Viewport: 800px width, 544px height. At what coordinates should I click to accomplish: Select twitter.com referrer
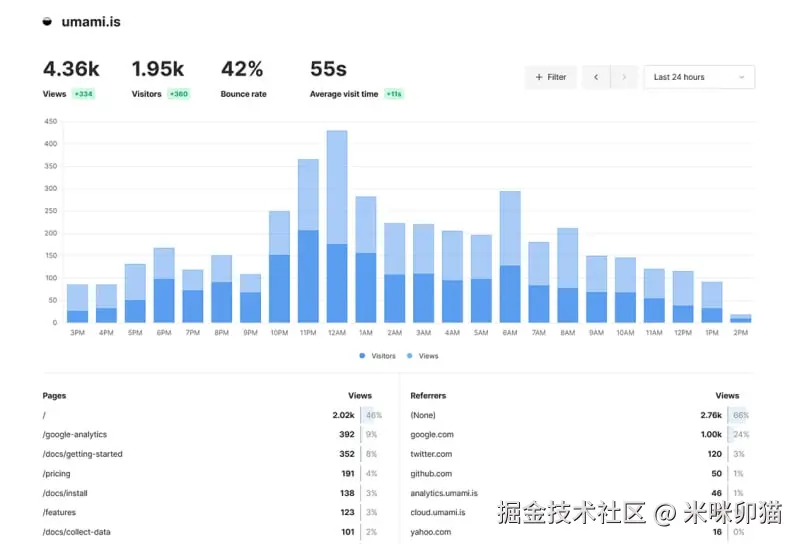click(x=580, y=454)
